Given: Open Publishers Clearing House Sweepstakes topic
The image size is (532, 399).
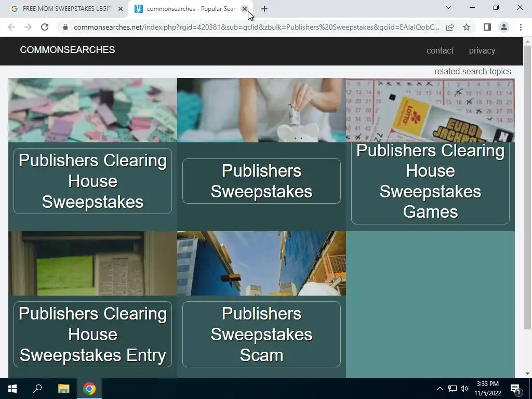Looking at the screenshot, I should pos(92,181).
